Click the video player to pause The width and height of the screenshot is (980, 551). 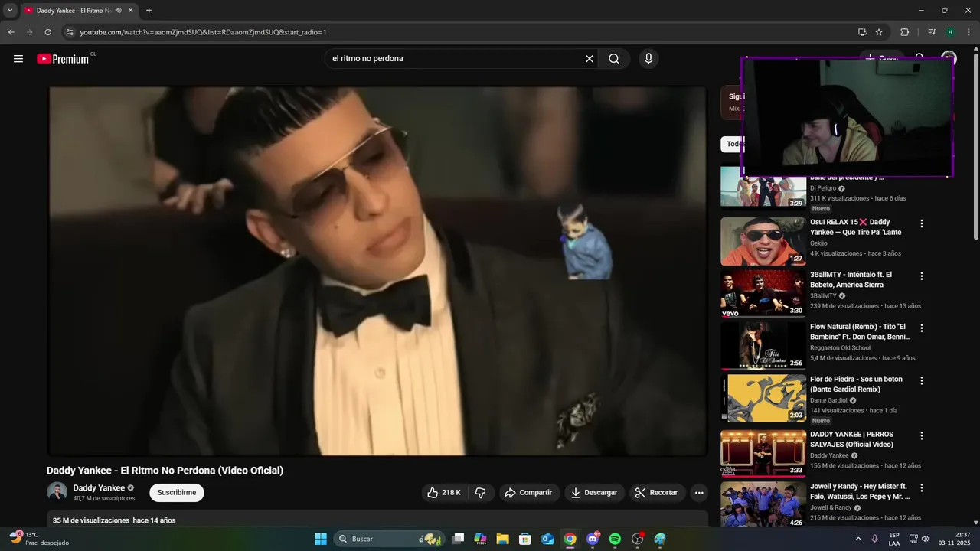coord(377,271)
